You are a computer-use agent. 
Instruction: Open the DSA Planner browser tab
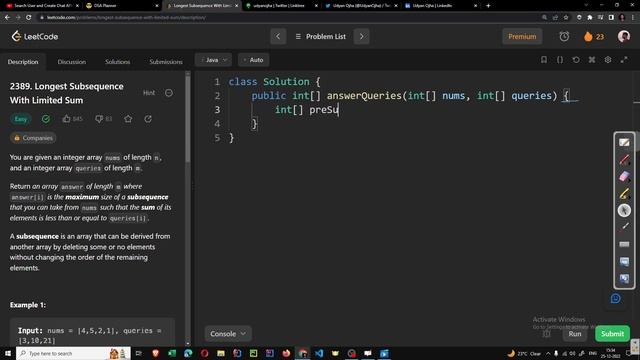[x=122, y=6]
